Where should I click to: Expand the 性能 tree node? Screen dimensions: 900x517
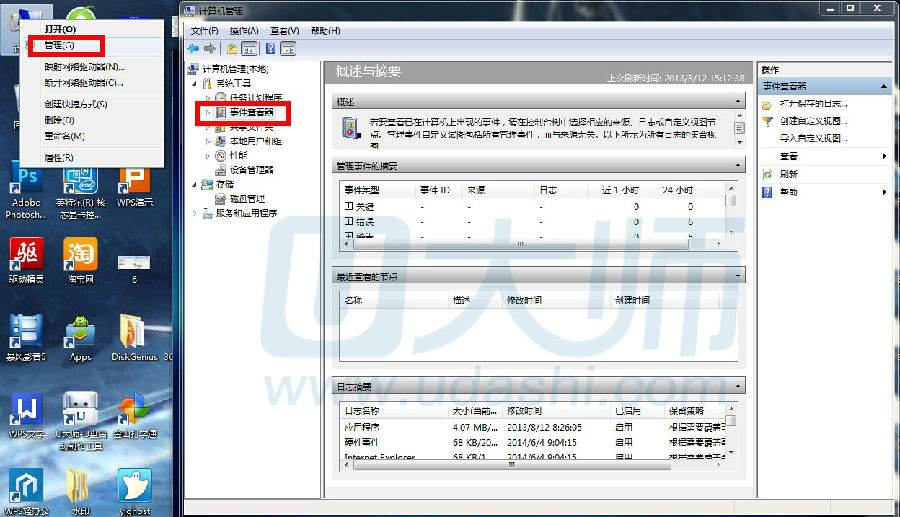pyautogui.click(x=208, y=156)
